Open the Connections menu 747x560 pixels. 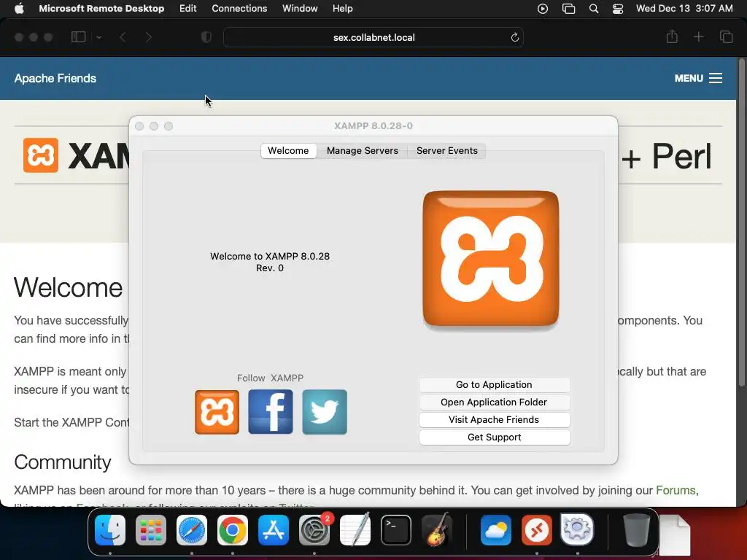coord(239,9)
